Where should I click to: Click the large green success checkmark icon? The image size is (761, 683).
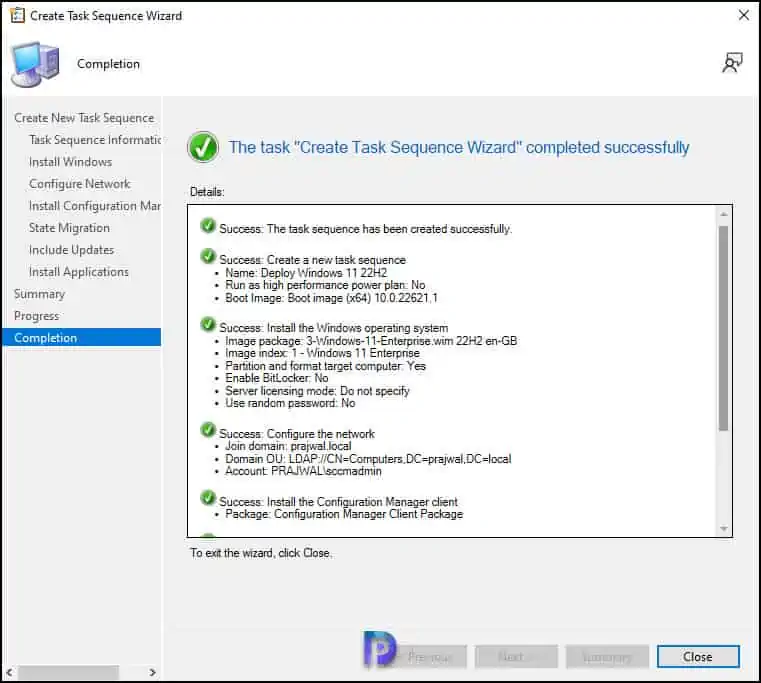(x=203, y=147)
